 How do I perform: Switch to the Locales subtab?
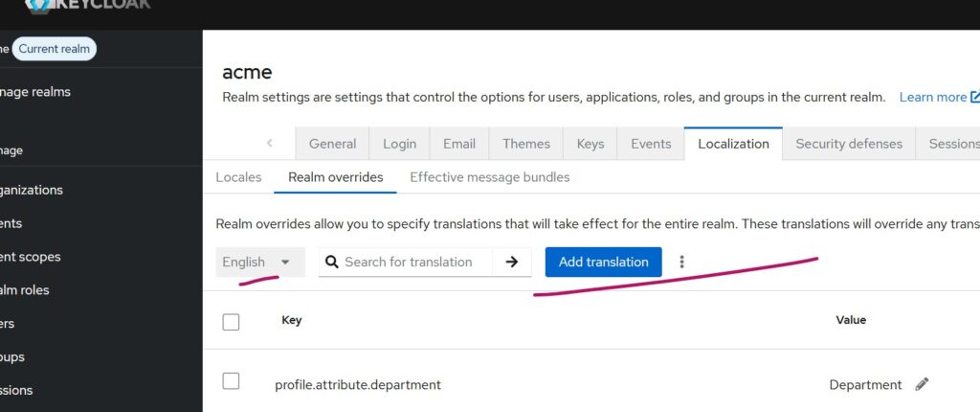238,177
